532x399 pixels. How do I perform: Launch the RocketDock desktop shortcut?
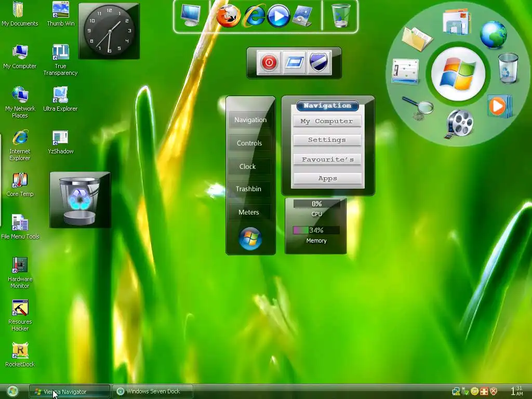(x=20, y=355)
